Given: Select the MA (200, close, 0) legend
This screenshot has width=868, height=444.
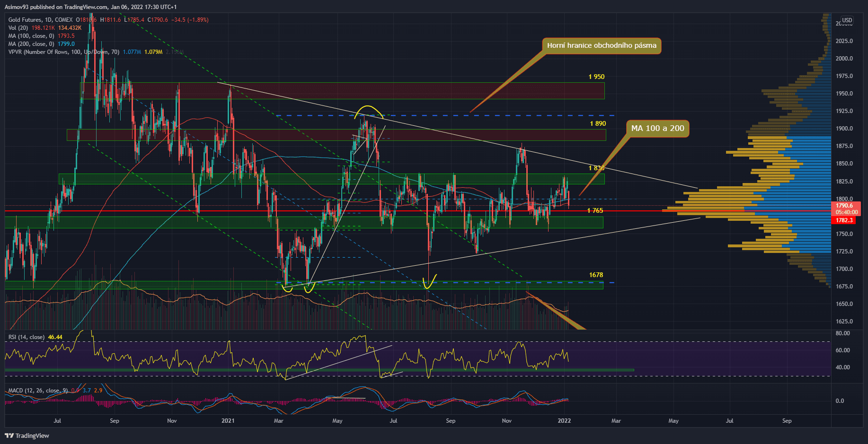Looking at the screenshot, I should point(31,44).
